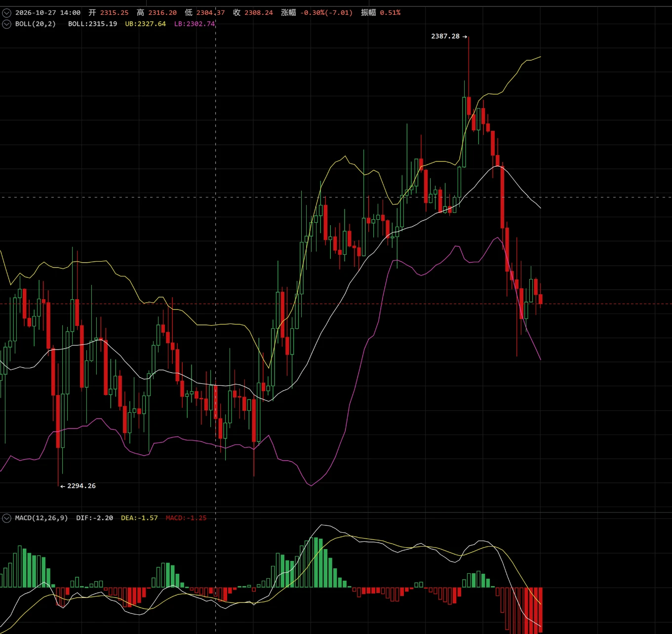Click the date text 2026-10-27 14:00
Image resolution: width=672 pixels, height=634 pixels.
pyautogui.click(x=48, y=13)
